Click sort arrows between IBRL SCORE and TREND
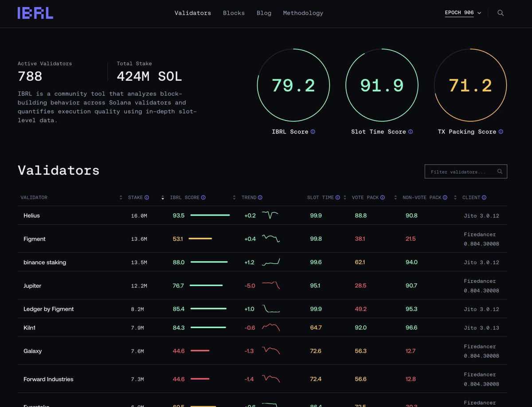532x407 pixels. 235,198
